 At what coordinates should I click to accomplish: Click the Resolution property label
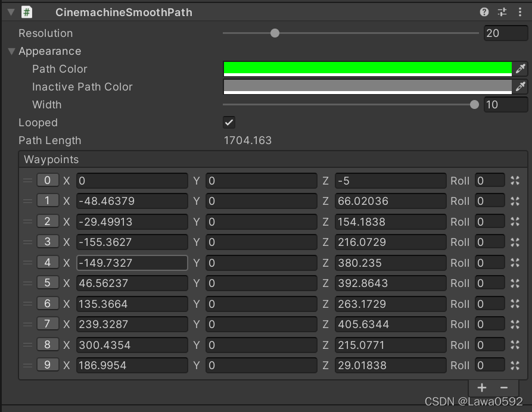[x=46, y=33]
